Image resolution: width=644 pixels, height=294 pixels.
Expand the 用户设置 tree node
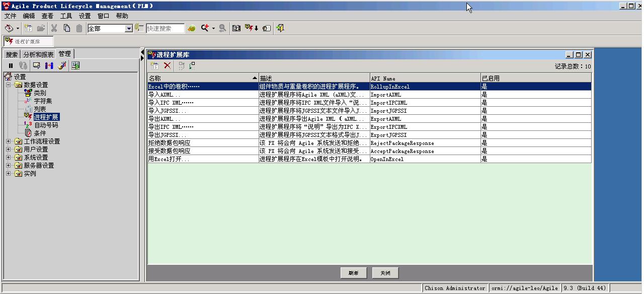(x=8, y=150)
